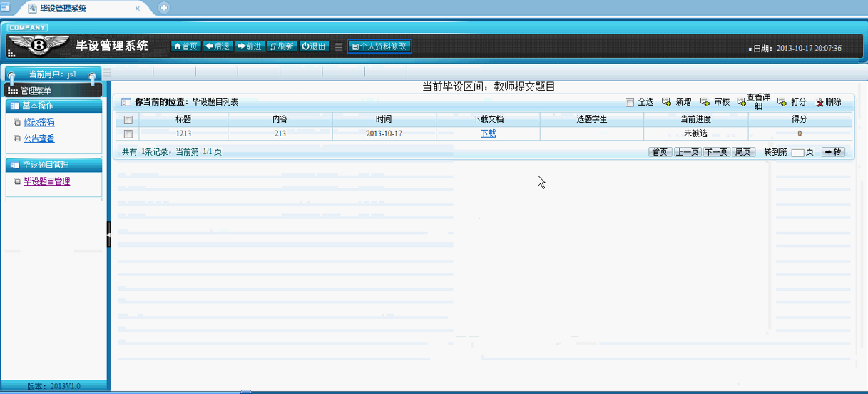This screenshot has height=394, width=868.
Task: Click the content cell 213
Action: pos(280,133)
